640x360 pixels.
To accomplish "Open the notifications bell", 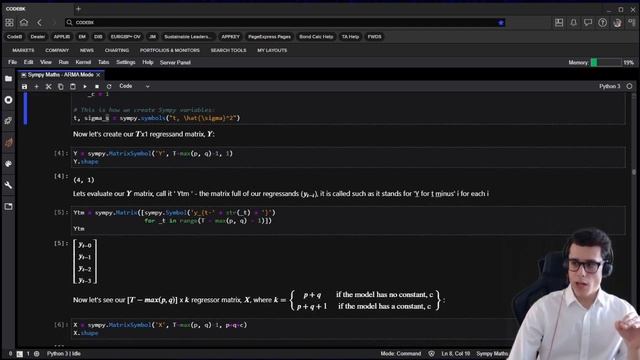I will 573,23.
